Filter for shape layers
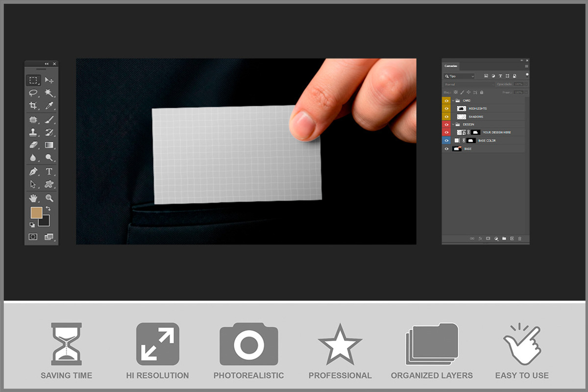 [507, 76]
